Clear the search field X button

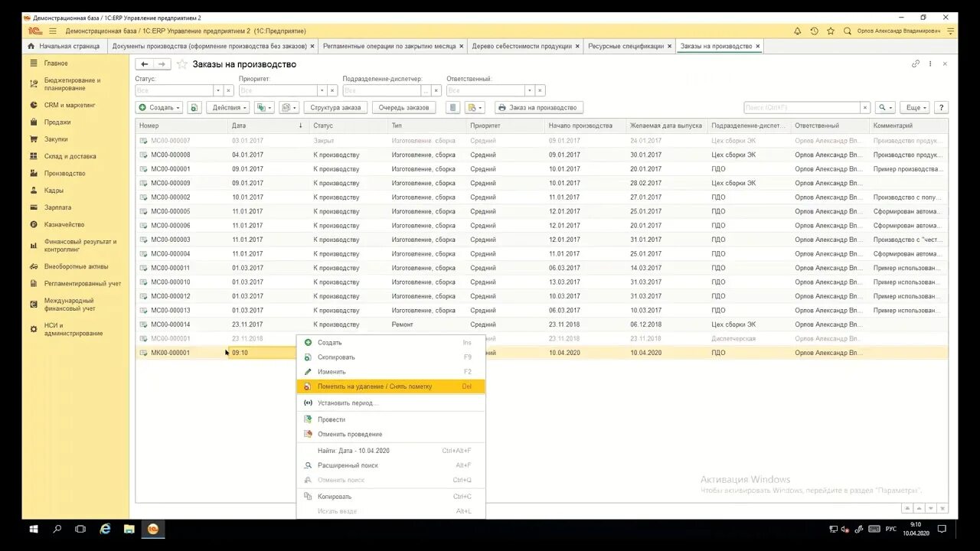click(865, 108)
